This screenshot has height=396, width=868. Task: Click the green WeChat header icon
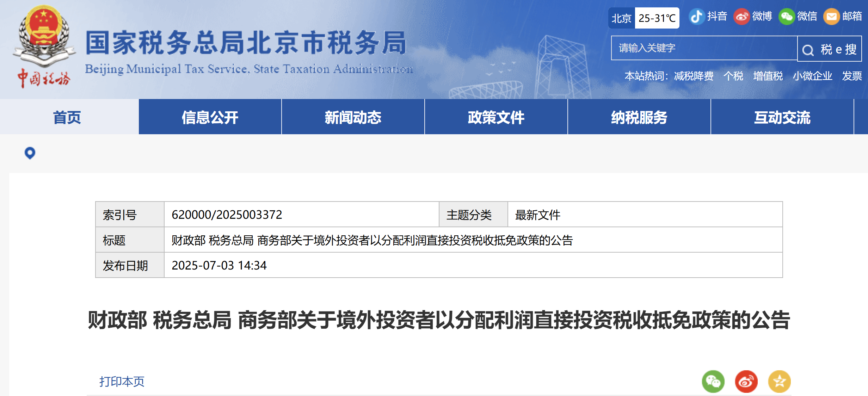(x=787, y=17)
